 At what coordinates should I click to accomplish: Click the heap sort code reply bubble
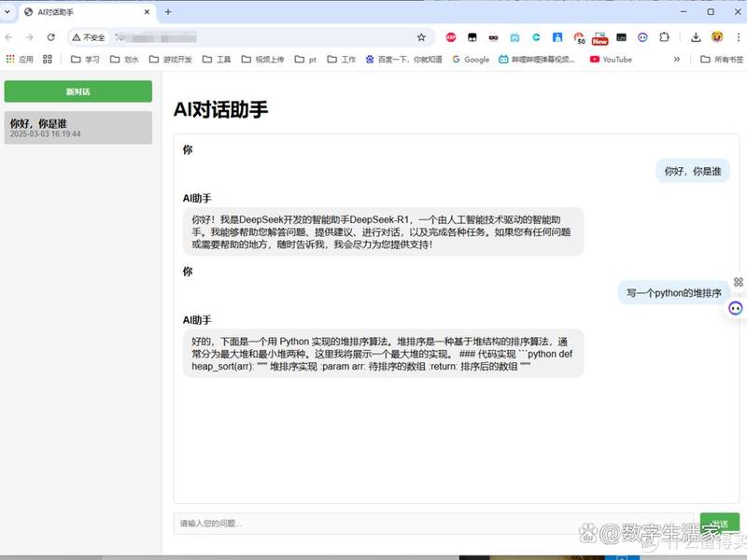pos(383,354)
